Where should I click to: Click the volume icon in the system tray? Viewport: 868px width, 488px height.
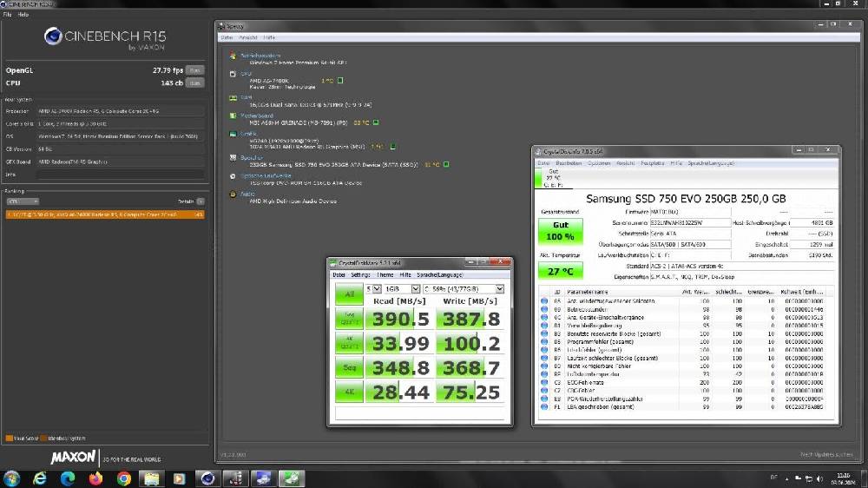coord(820,478)
